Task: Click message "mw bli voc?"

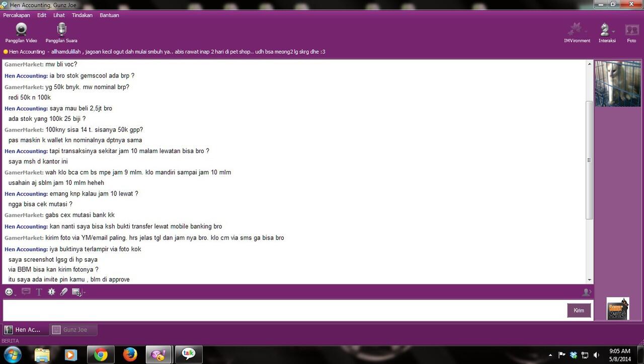Action: [61, 64]
